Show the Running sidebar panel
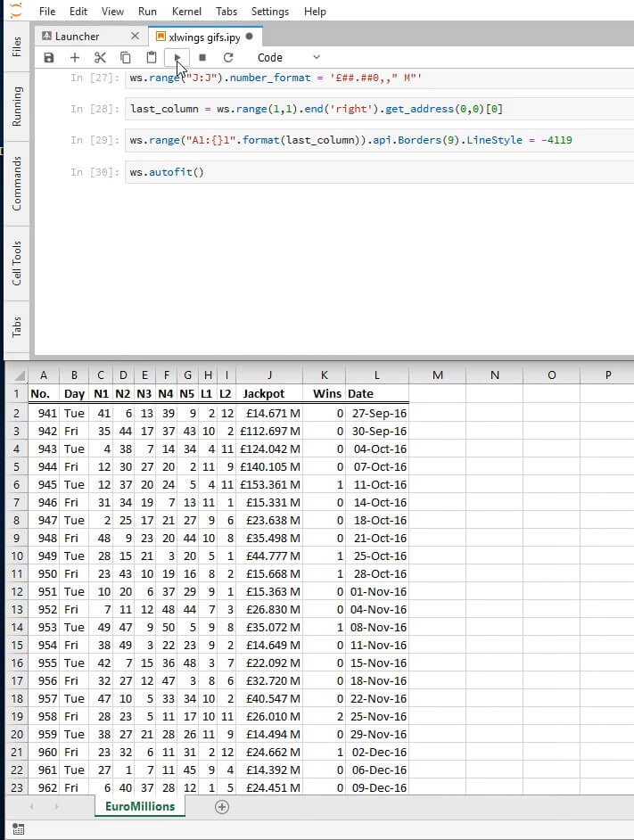Image resolution: width=634 pixels, height=840 pixels. click(16, 107)
